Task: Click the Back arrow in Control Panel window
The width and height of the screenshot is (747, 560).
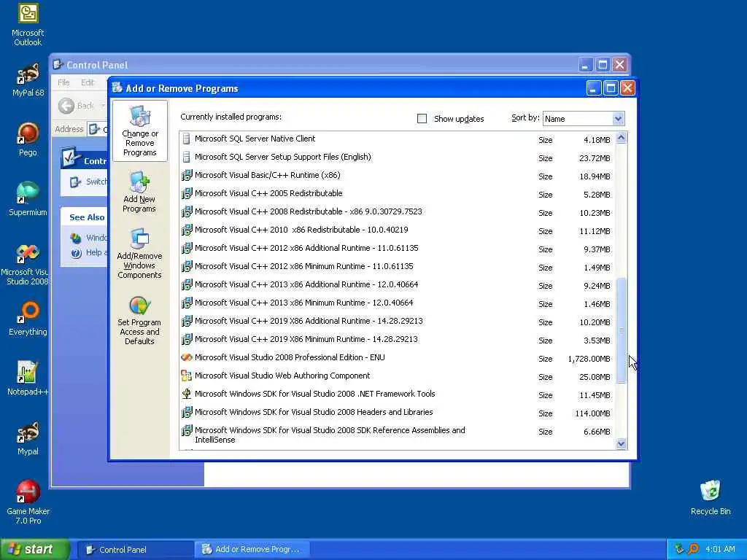Action: (x=66, y=106)
